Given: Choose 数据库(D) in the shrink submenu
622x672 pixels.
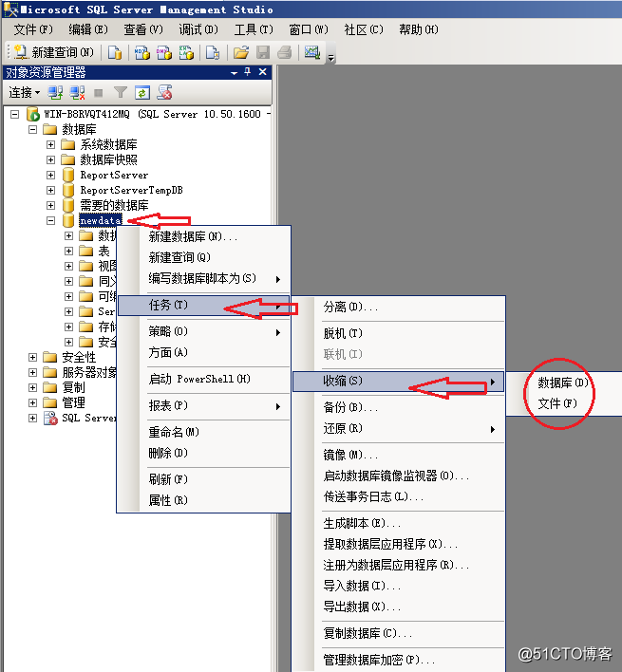Looking at the screenshot, I should [563, 383].
